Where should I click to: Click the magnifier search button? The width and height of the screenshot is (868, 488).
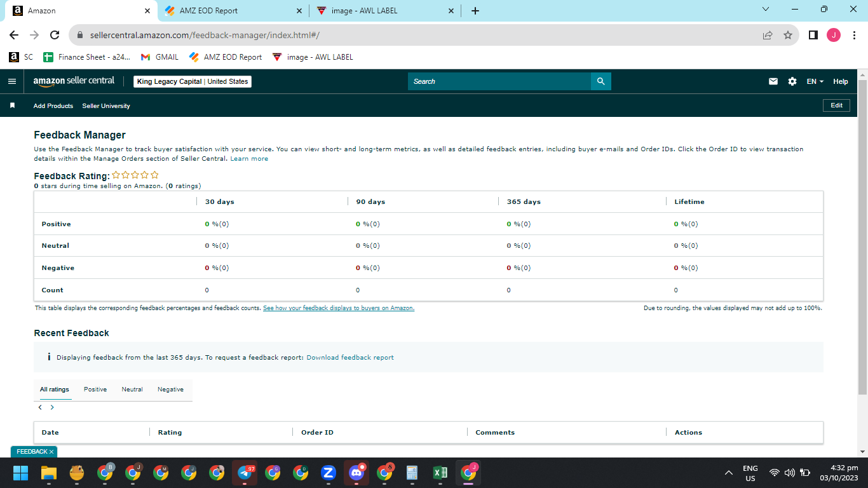pos(600,81)
